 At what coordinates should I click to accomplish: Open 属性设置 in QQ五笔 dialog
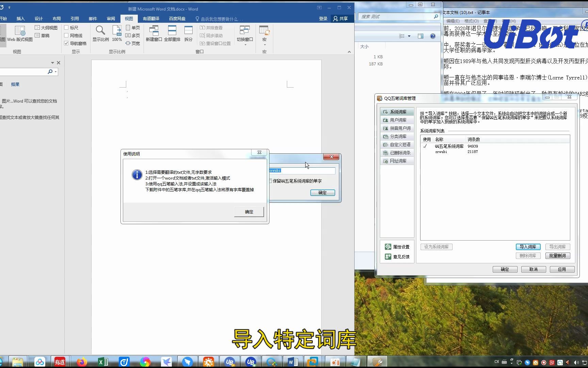pos(397,247)
